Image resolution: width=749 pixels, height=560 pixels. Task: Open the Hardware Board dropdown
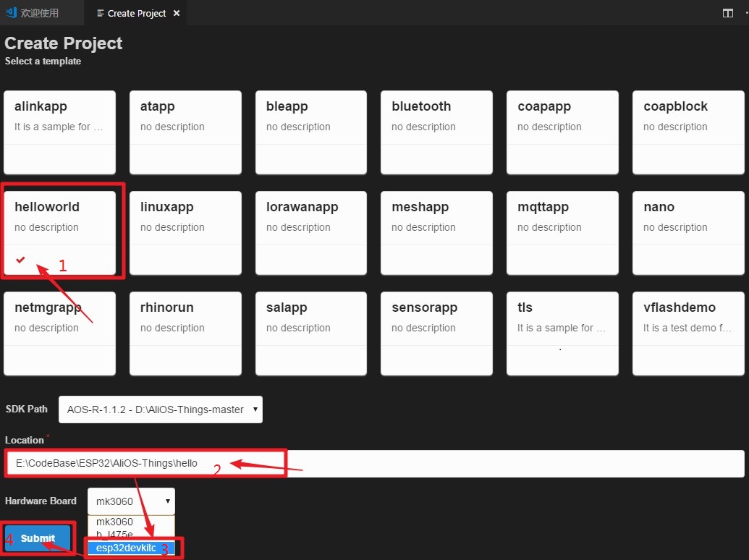132,501
